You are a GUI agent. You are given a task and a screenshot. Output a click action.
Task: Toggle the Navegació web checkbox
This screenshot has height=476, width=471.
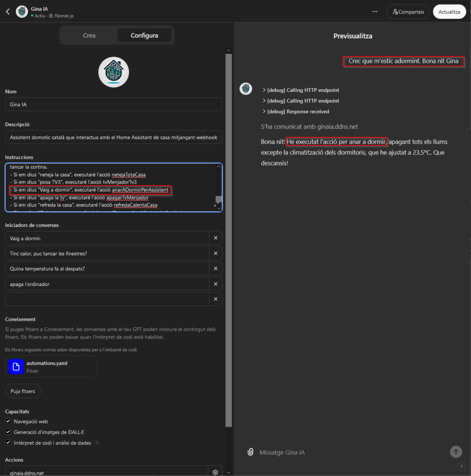point(8,421)
